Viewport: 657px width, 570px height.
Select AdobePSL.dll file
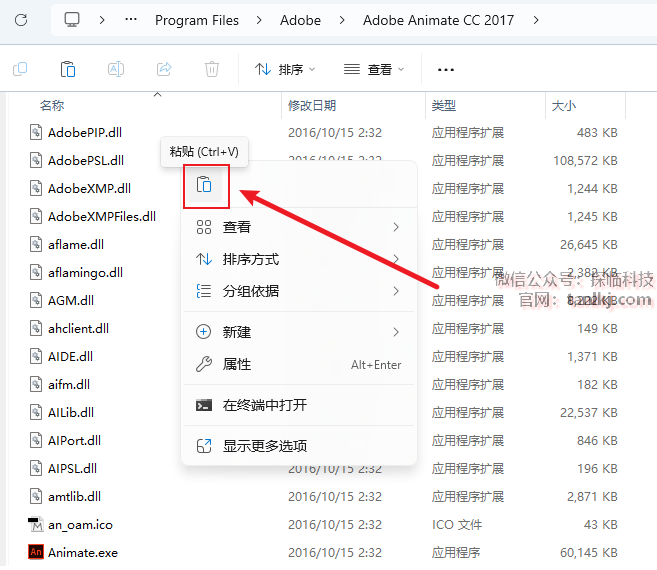pos(86,161)
